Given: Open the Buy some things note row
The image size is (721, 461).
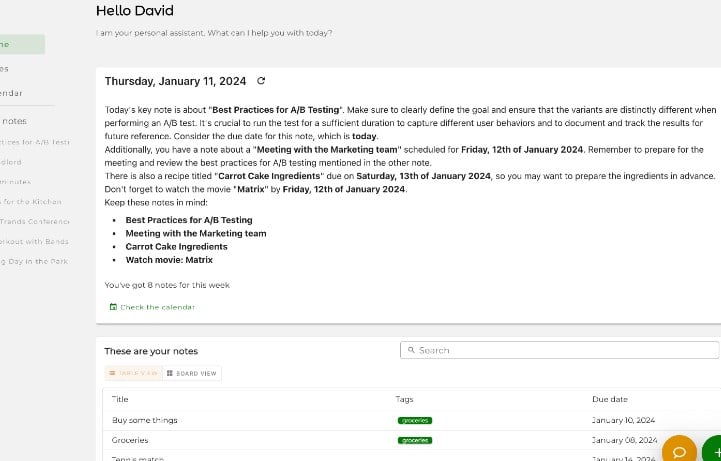Looking at the screenshot, I should (x=145, y=420).
